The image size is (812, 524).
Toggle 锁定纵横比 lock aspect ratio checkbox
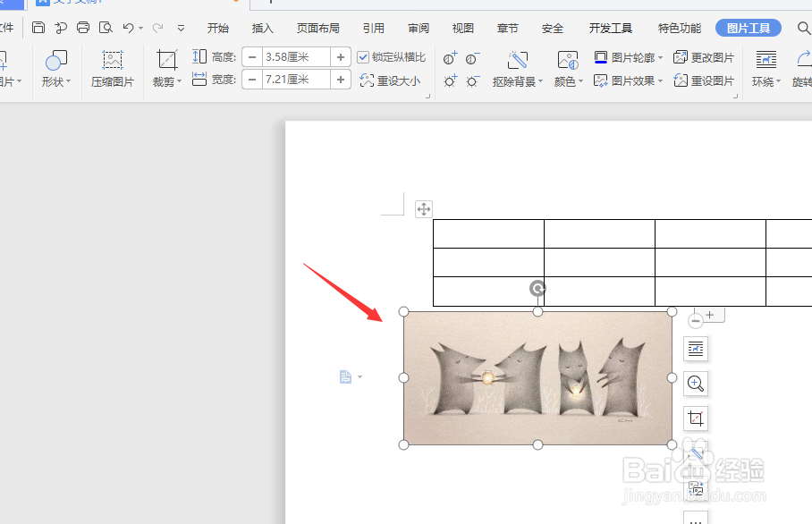[x=363, y=57]
